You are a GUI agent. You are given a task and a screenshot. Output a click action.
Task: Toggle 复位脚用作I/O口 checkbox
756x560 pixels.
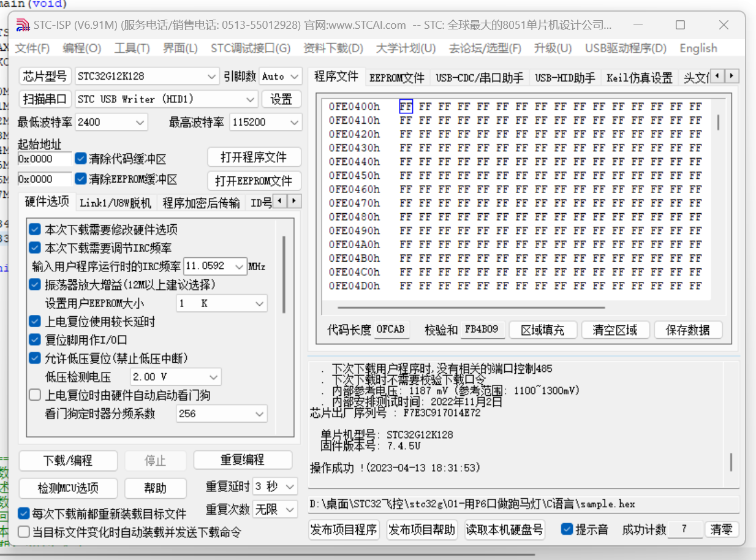pyautogui.click(x=35, y=340)
